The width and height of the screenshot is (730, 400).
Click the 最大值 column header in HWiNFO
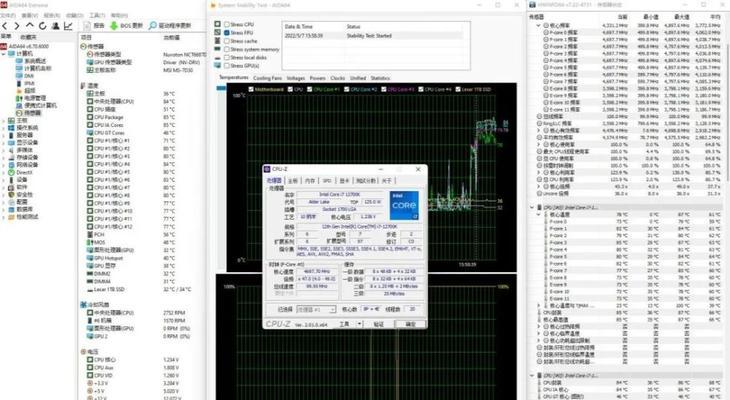pyautogui.click(x=681, y=17)
